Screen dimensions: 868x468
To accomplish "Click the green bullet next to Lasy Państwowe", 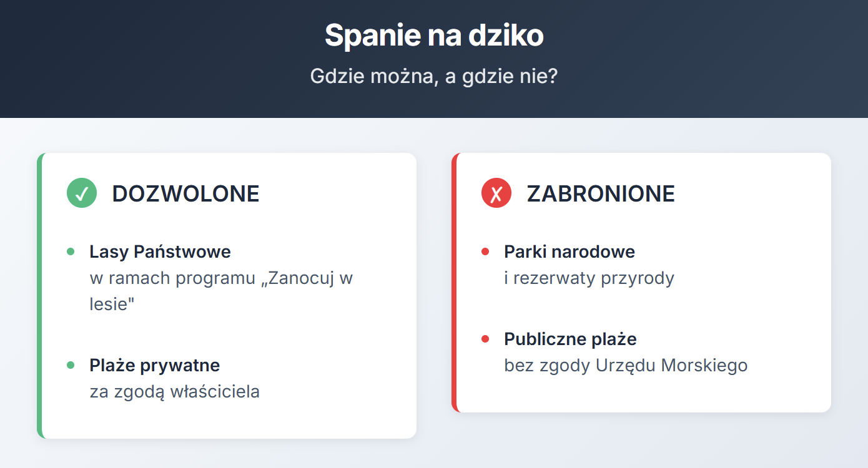I will pyautogui.click(x=71, y=251).
